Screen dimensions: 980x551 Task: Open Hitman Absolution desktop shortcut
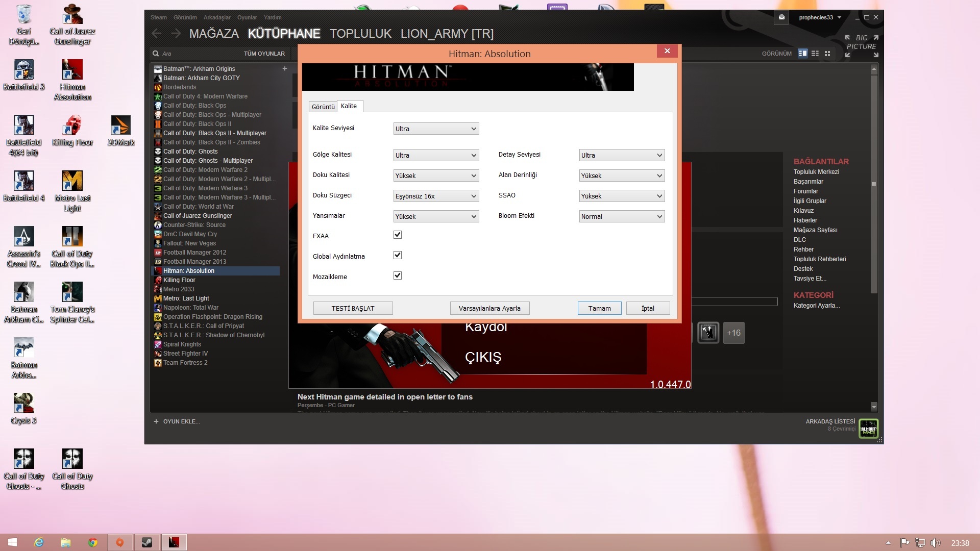(72, 80)
